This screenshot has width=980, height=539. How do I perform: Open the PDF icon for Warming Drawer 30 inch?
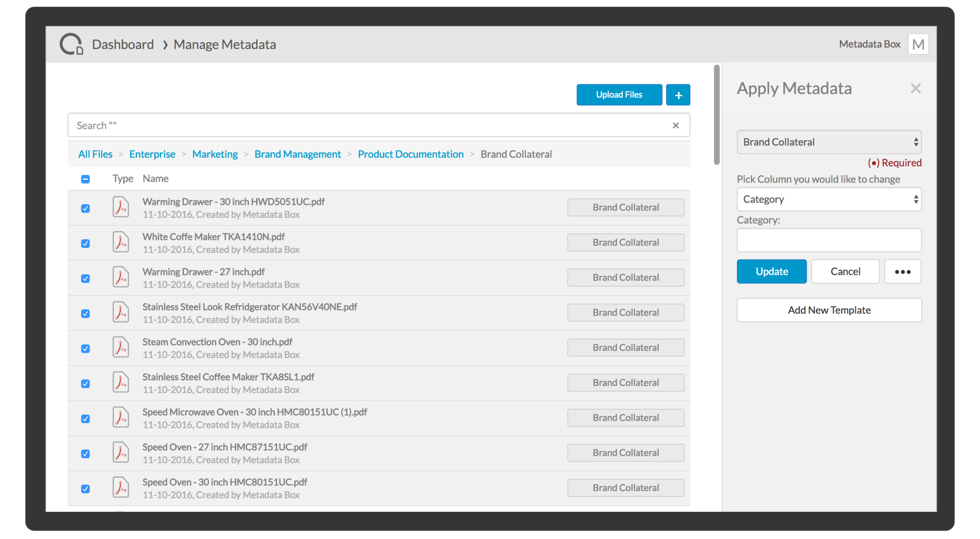(121, 207)
